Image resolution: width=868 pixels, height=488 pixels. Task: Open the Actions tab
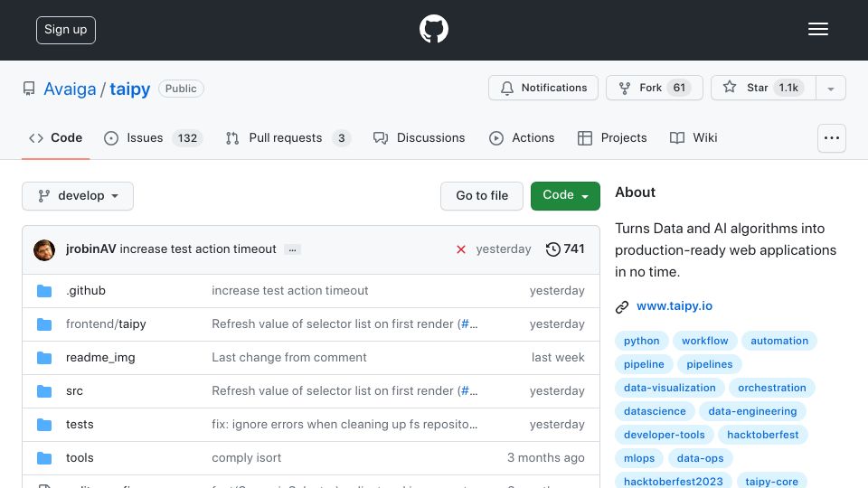point(522,137)
